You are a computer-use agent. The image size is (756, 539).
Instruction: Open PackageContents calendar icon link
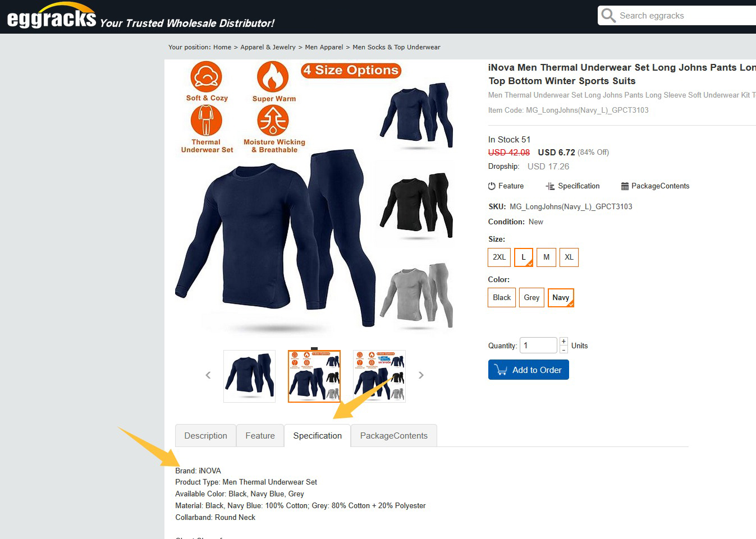pos(655,186)
